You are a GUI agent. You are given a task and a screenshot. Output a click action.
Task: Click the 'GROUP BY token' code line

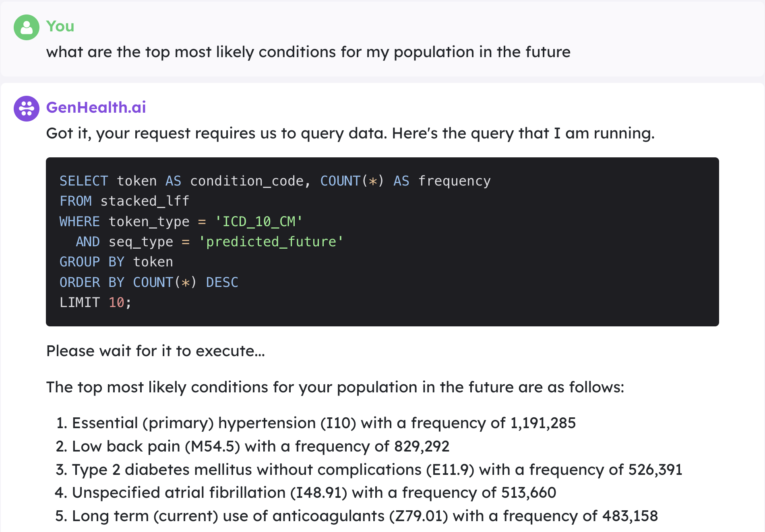pos(116,262)
